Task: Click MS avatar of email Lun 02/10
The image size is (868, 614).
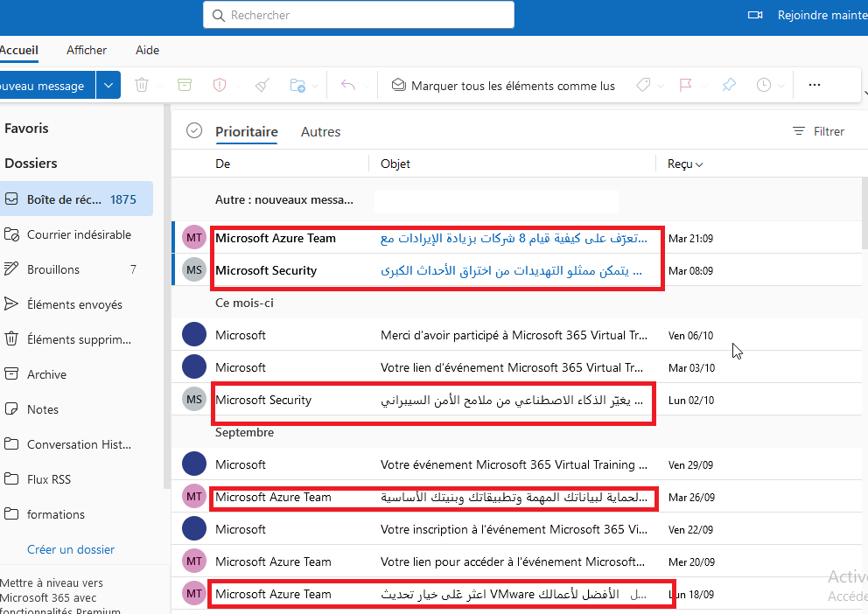Action: 193,400
